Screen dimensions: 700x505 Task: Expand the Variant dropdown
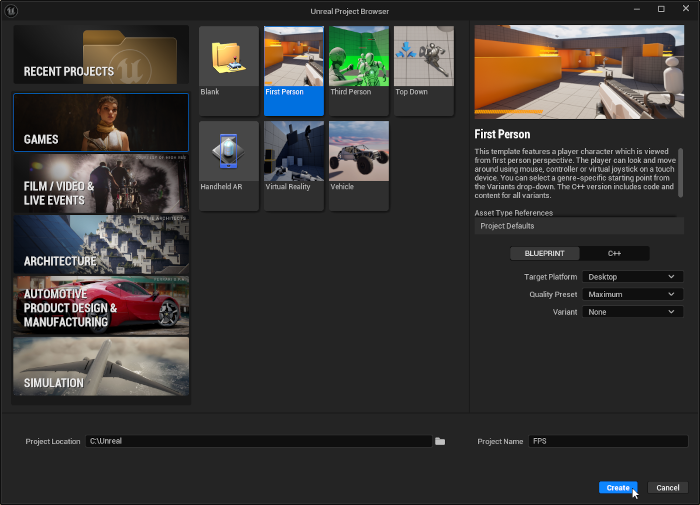coord(631,312)
